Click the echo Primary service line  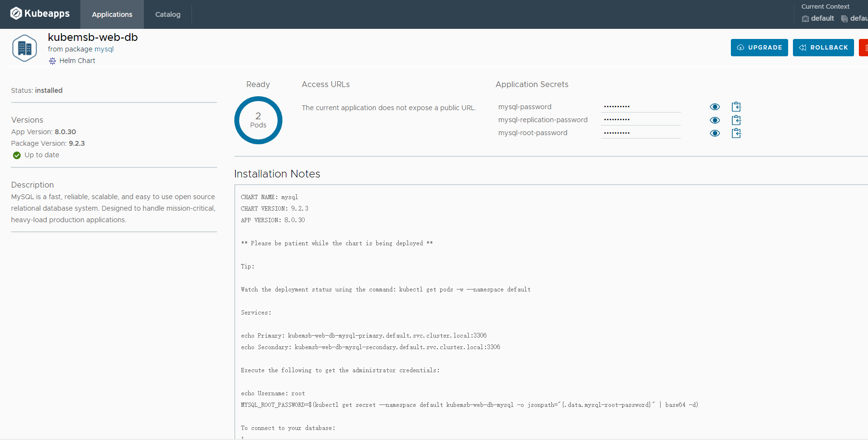click(x=364, y=336)
